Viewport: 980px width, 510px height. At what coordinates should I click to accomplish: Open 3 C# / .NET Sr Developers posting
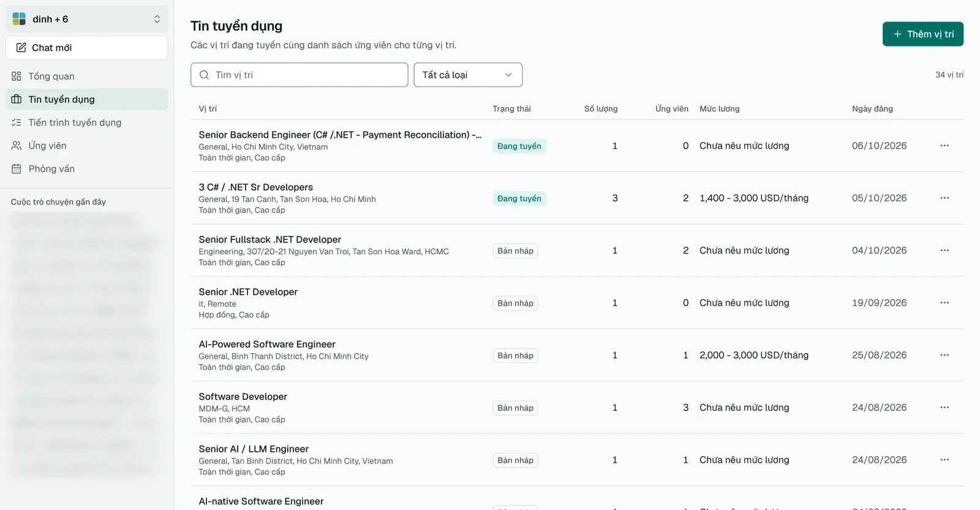[x=255, y=187]
